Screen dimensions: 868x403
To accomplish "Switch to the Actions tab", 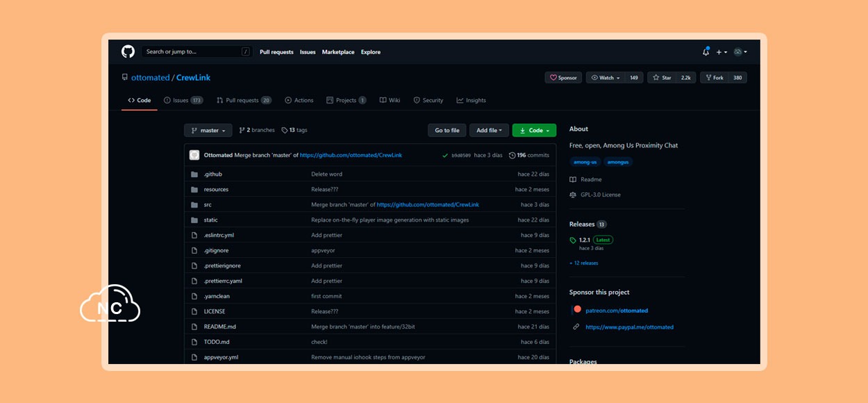I will pyautogui.click(x=299, y=100).
